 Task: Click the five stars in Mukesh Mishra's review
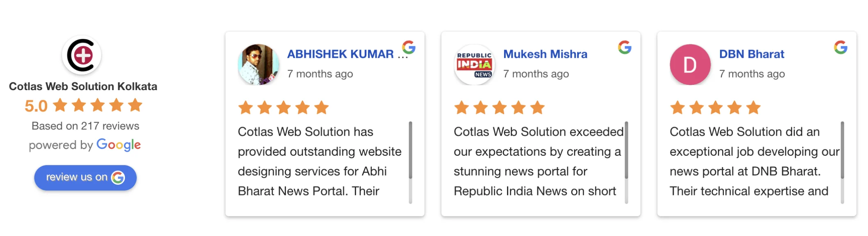[500, 108]
